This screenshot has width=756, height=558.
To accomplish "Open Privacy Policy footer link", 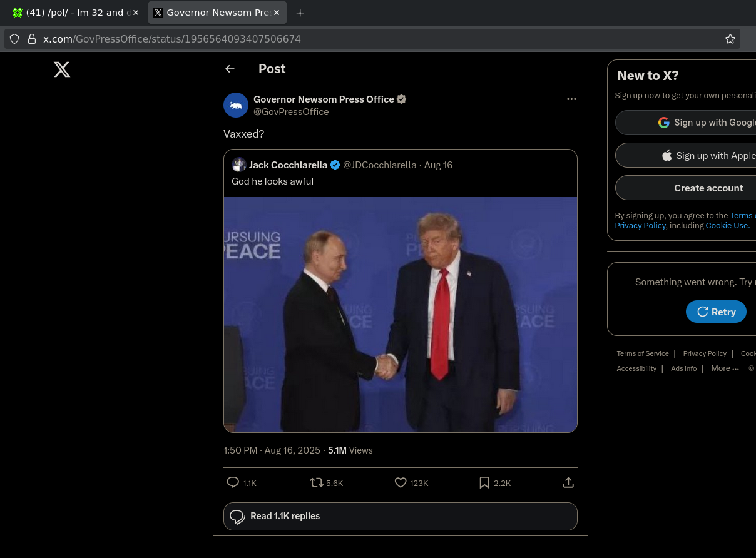I will (x=705, y=353).
